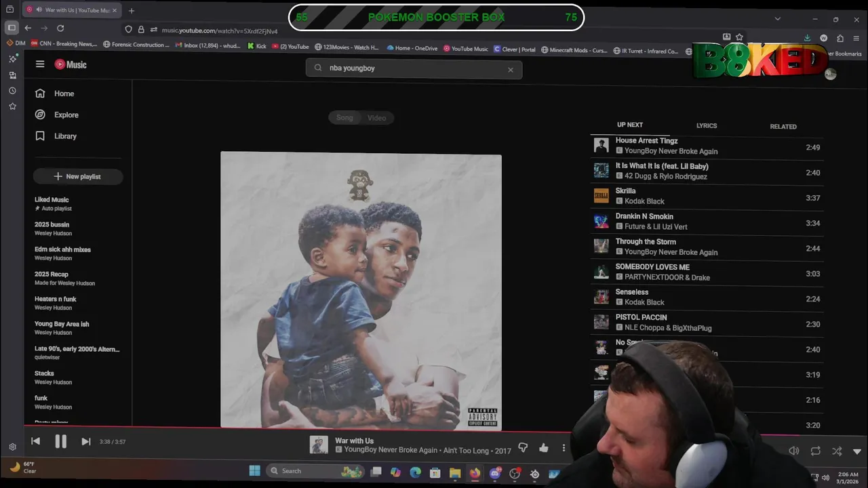Open the Windows Start menu on taskbar
The width and height of the screenshot is (868, 488).
tap(254, 470)
